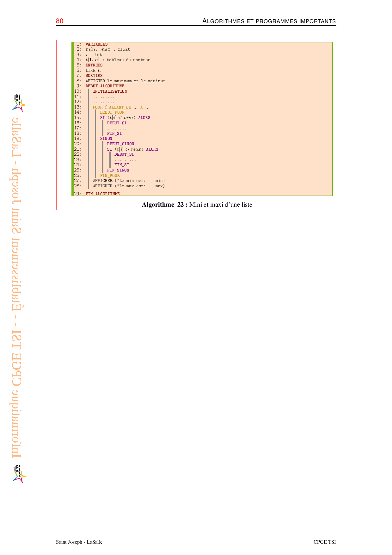The image size is (392, 555).
Task: Click the INITIALISATION keyword on line 10
Action: [x=110, y=91]
